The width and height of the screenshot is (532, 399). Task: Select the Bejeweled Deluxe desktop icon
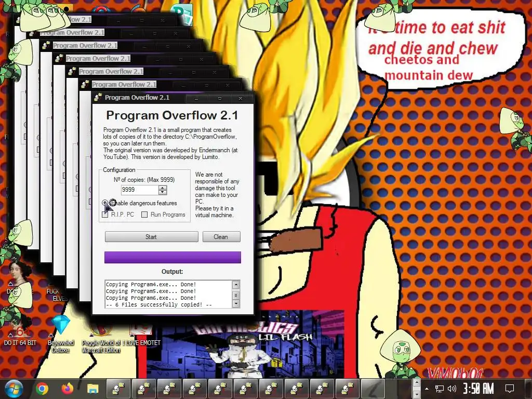tap(61, 334)
